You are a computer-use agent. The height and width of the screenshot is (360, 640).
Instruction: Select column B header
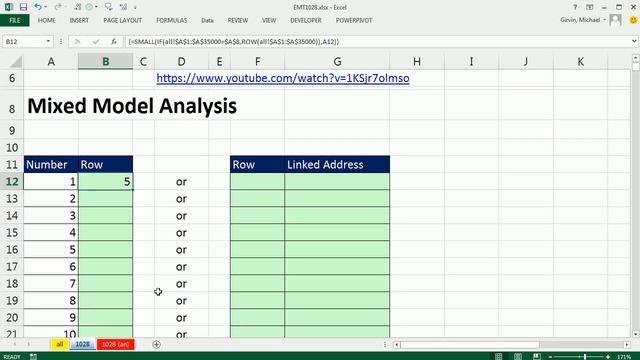pos(105,62)
